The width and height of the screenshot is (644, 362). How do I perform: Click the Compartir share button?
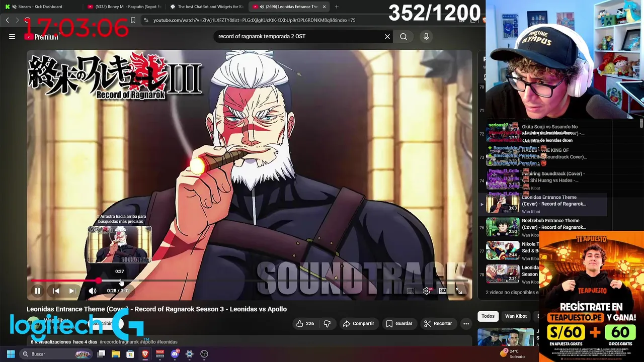pos(358,324)
